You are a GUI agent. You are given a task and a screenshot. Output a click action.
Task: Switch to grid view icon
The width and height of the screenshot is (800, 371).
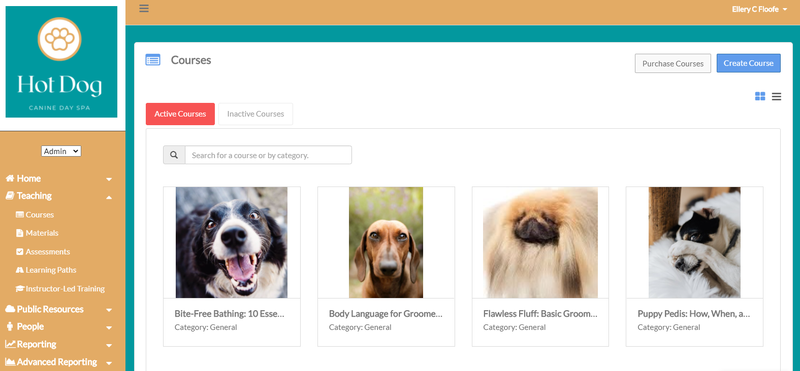click(760, 96)
